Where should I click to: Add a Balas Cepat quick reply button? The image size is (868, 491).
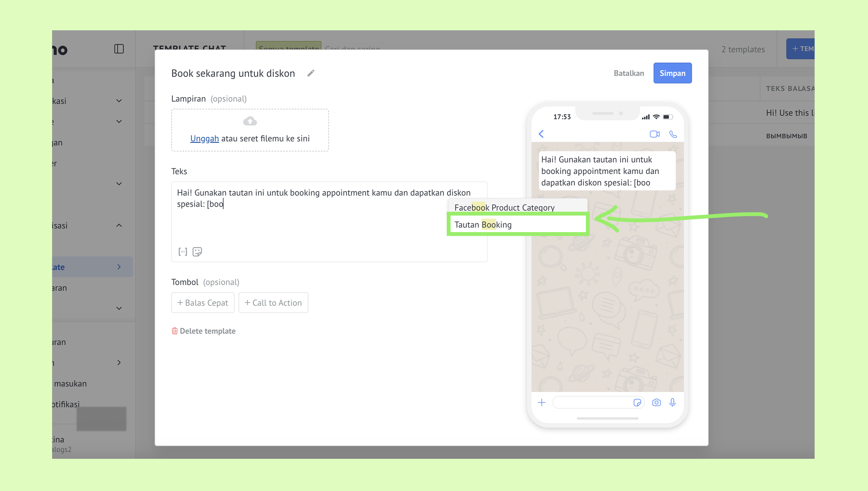pos(203,303)
